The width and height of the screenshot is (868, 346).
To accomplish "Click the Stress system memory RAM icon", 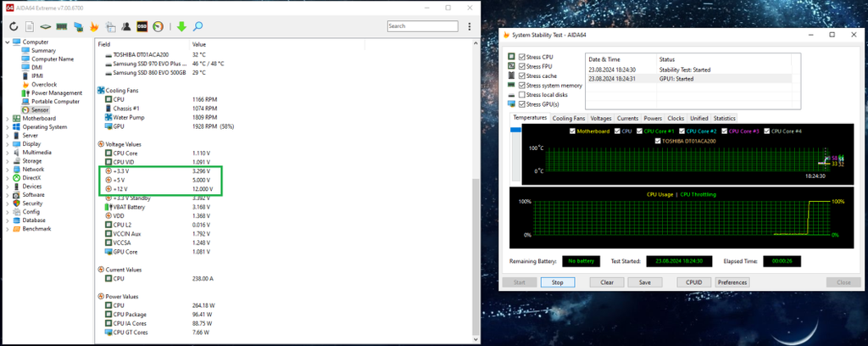I will point(511,86).
